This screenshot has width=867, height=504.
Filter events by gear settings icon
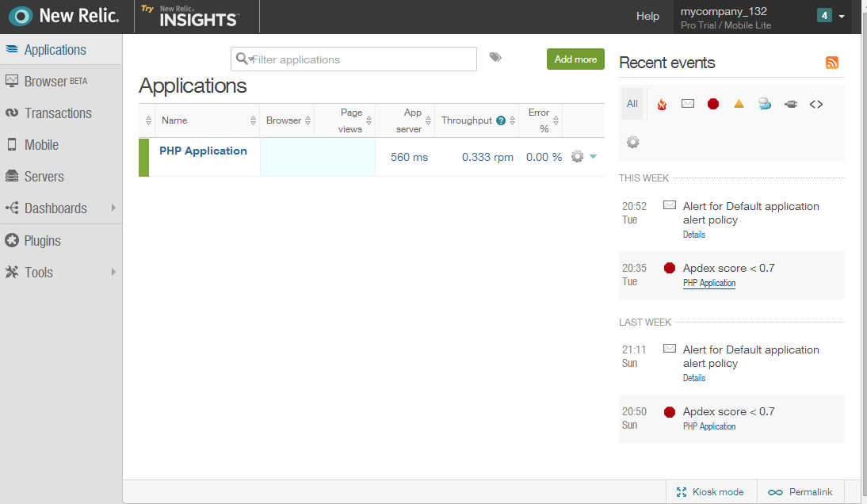tap(633, 142)
